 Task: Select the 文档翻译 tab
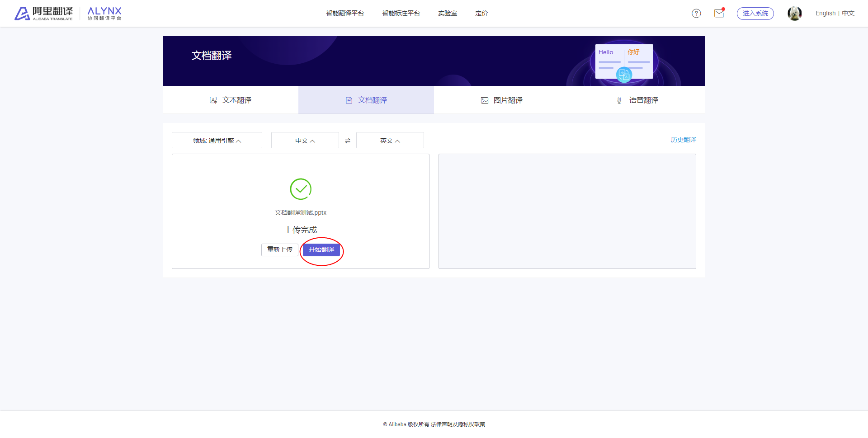tap(366, 100)
